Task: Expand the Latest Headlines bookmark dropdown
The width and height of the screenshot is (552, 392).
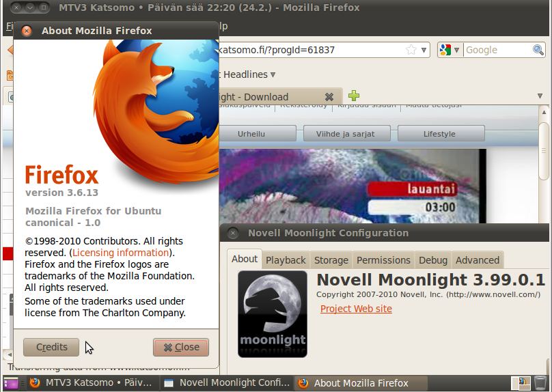Action: click(x=273, y=74)
